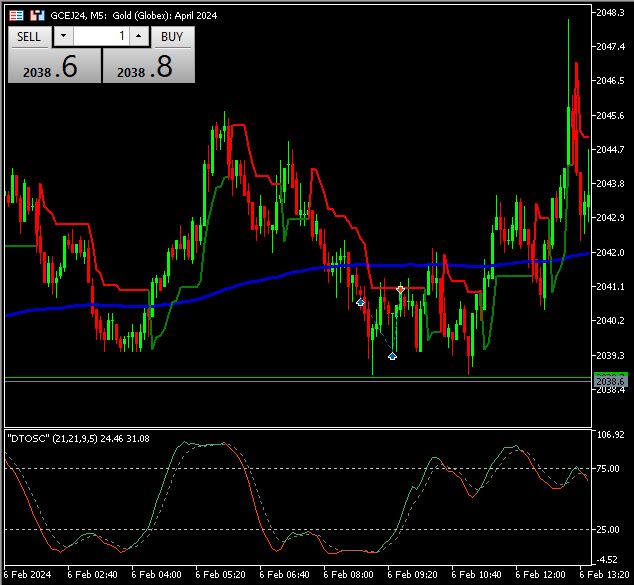The width and height of the screenshot is (634, 585).
Task: Click the trade volume input field
Action: (101, 36)
